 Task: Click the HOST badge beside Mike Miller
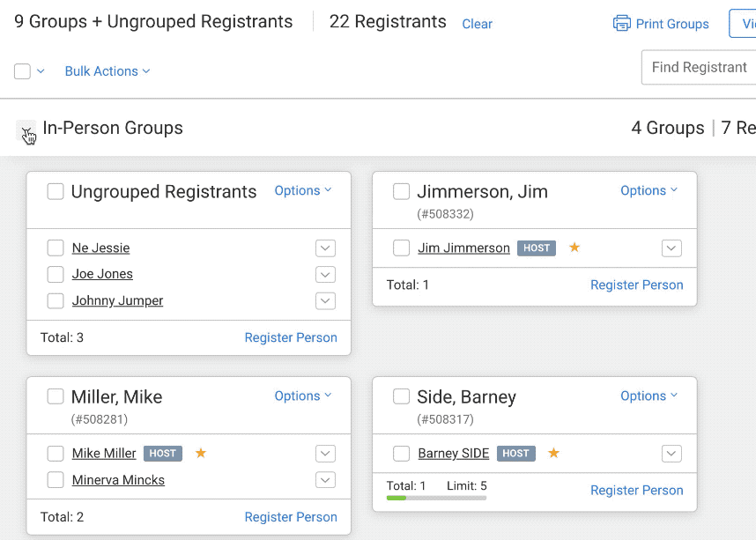(x=163, y=454)
